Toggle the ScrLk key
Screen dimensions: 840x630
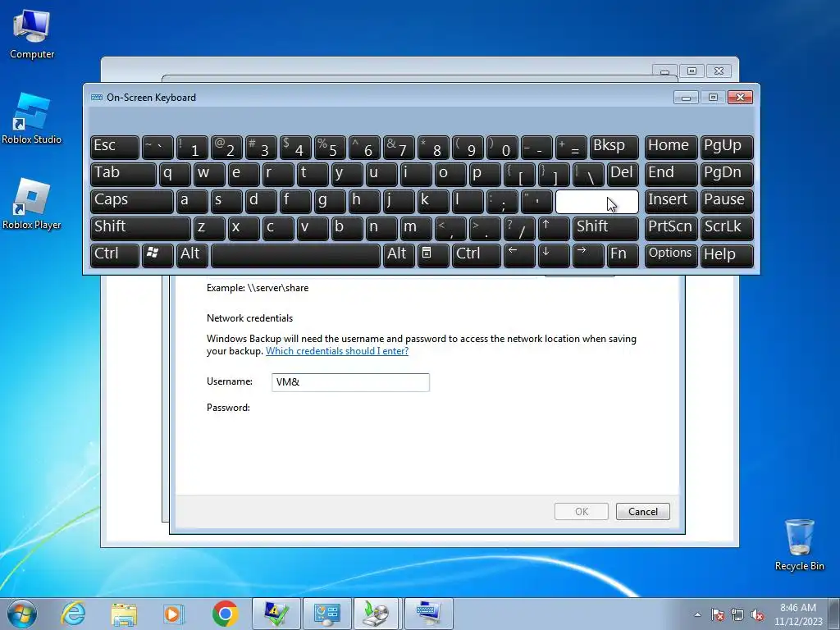pyautogui.click(x=727, y=228)
